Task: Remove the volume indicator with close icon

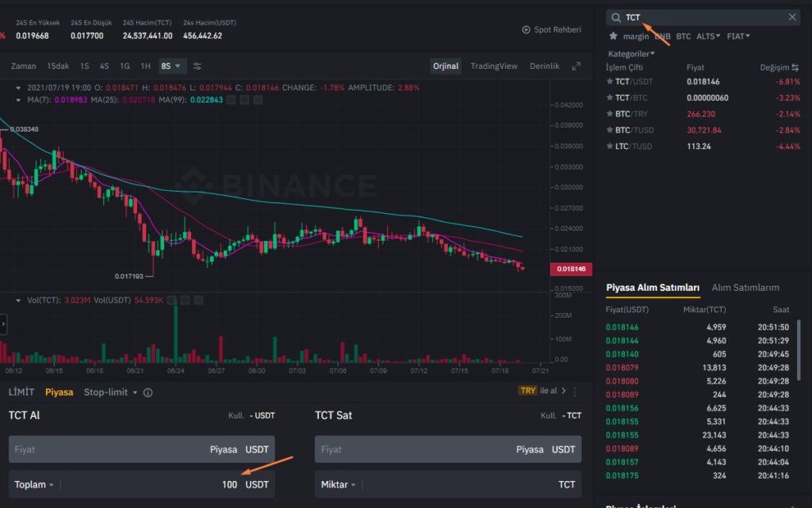Action: point(198,300)
